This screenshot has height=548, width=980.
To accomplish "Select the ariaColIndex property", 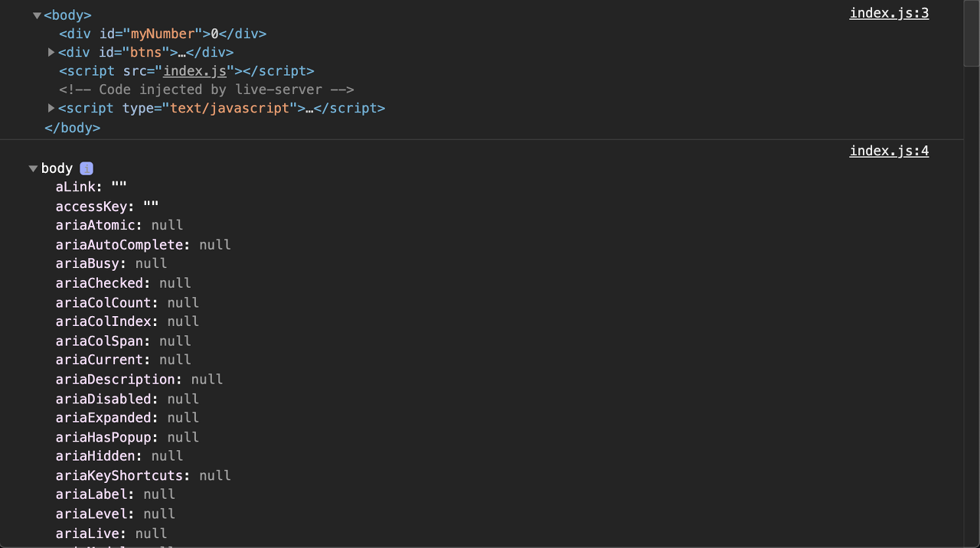I will (127, 321).
